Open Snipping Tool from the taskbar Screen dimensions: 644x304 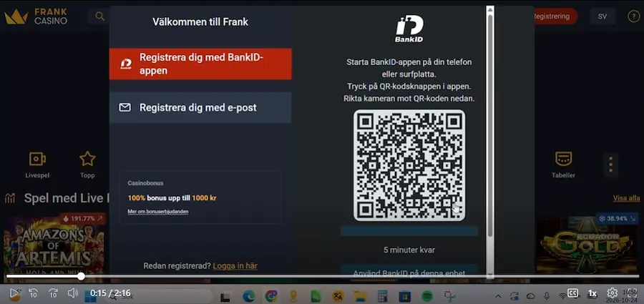[450, 296]
